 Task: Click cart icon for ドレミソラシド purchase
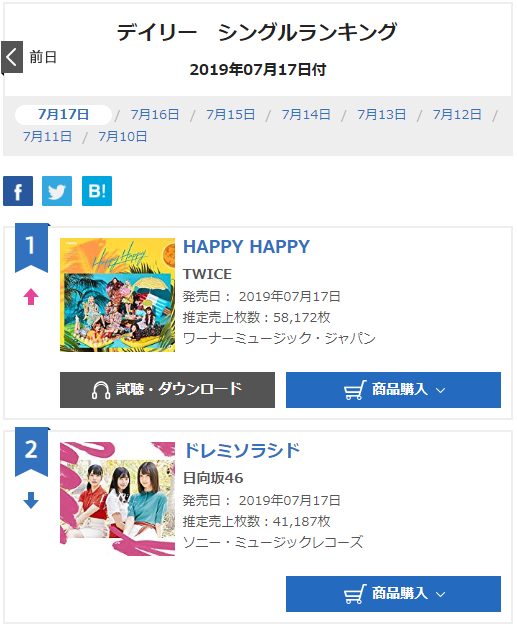355,594
